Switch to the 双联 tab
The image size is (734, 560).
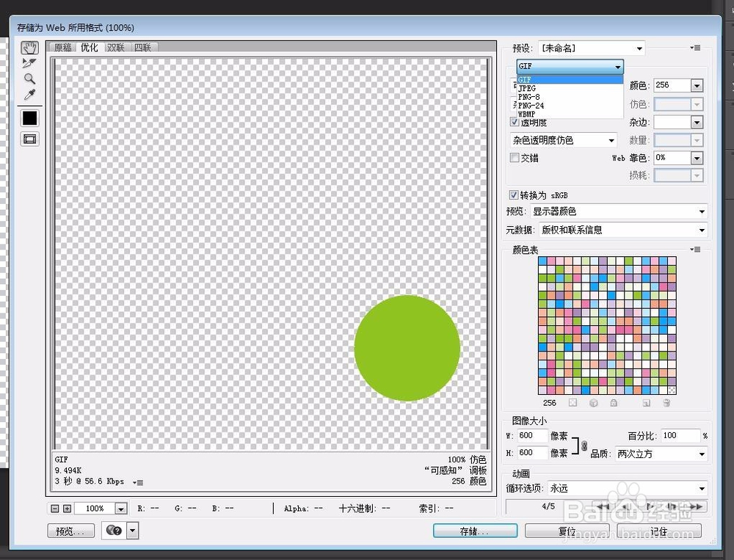click(116, 47)
